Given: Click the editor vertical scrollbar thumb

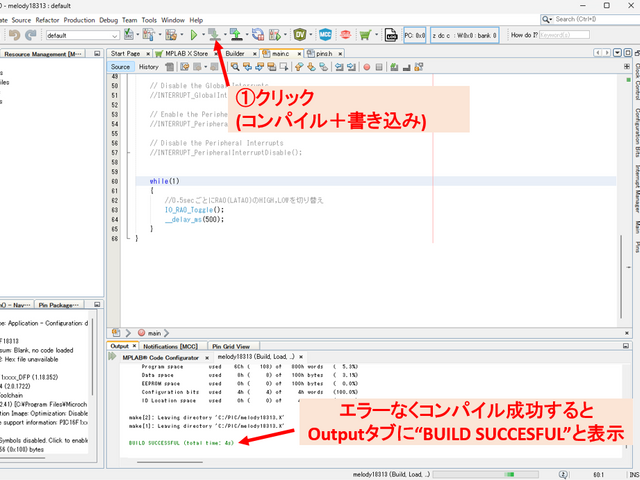Looking at the screenshot, I should pyautogui.click(x=621, y=276).
